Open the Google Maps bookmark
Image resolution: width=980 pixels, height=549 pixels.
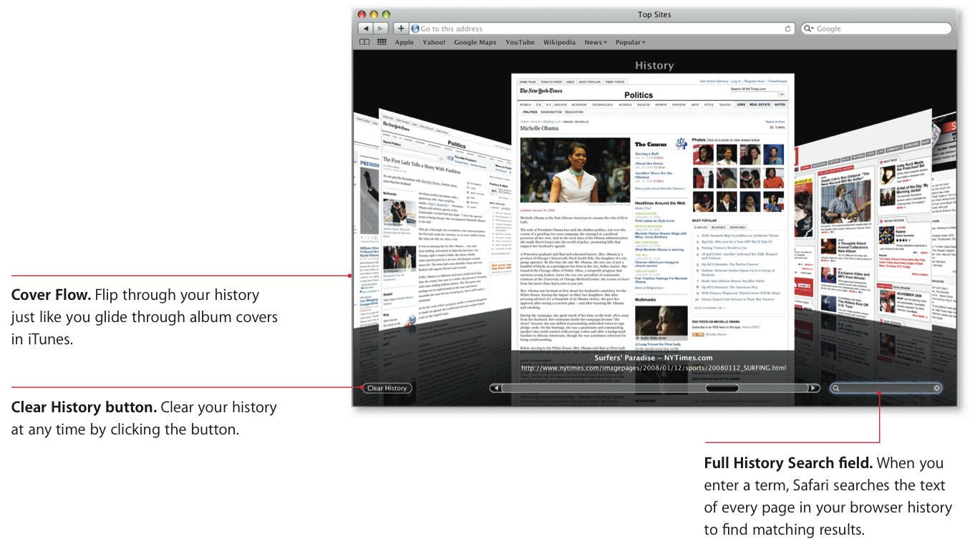475,42
